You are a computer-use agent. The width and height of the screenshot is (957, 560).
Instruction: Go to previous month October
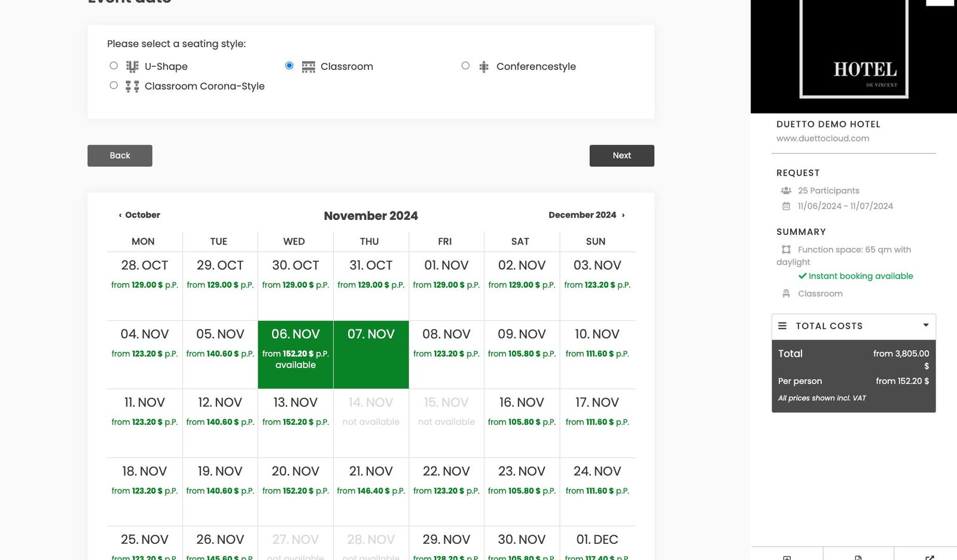click(139, 215)
